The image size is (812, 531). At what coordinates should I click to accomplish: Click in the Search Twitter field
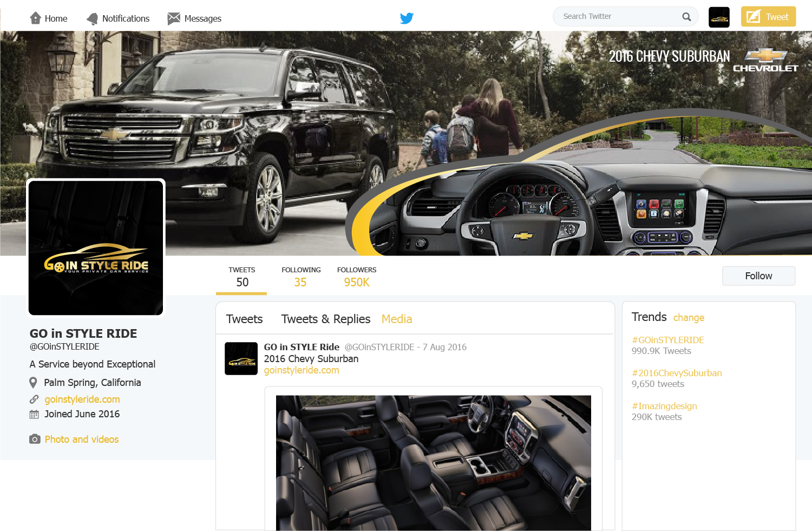coord(626,17)
